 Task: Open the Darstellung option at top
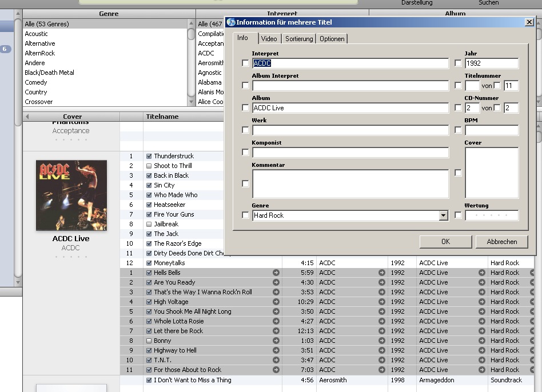pos(417,3)
